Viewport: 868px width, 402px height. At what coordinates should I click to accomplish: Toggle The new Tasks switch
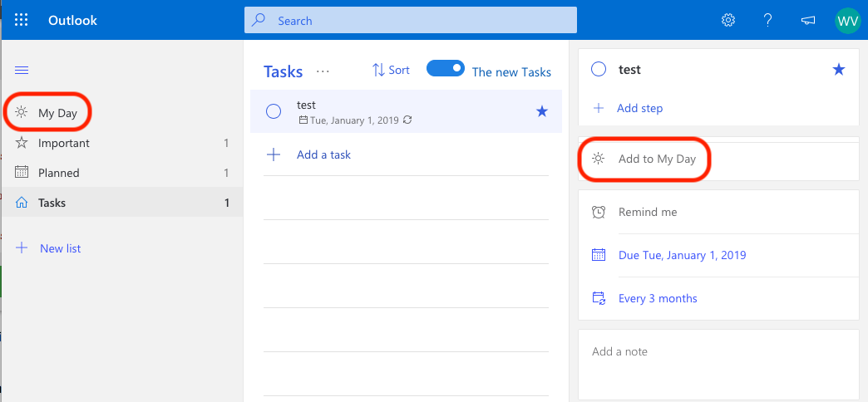tap(446, 68)
